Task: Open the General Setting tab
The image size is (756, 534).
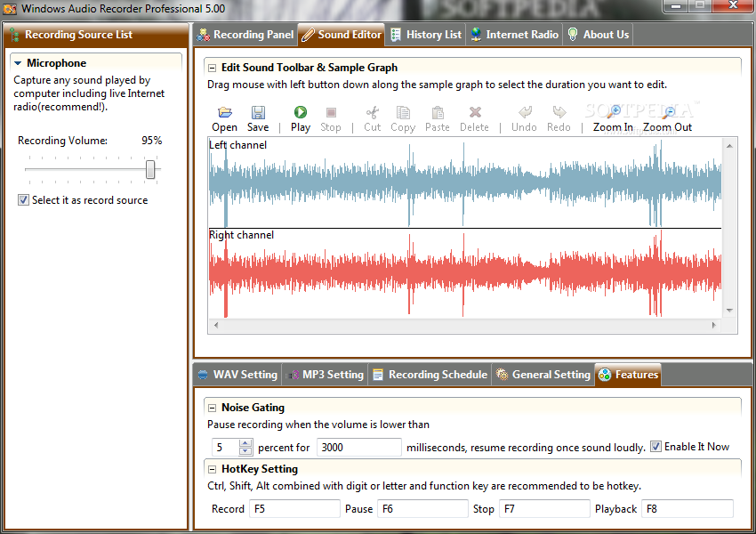Action: (x=543, y=375)
